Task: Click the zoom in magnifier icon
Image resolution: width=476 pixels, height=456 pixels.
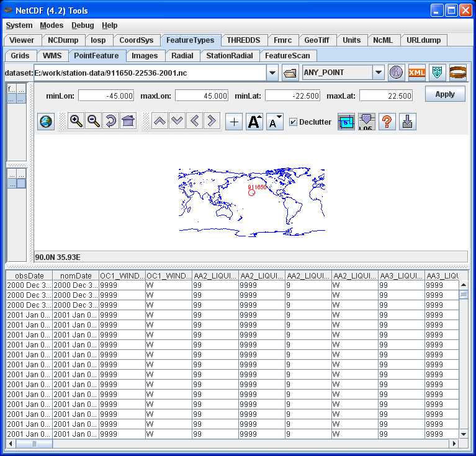Action: [x=76, y=121]
